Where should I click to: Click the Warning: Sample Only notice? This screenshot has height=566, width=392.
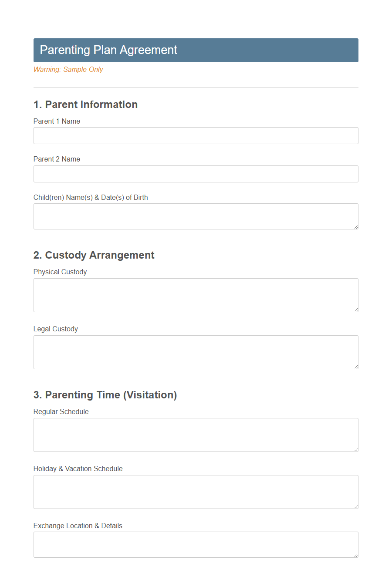68,69
